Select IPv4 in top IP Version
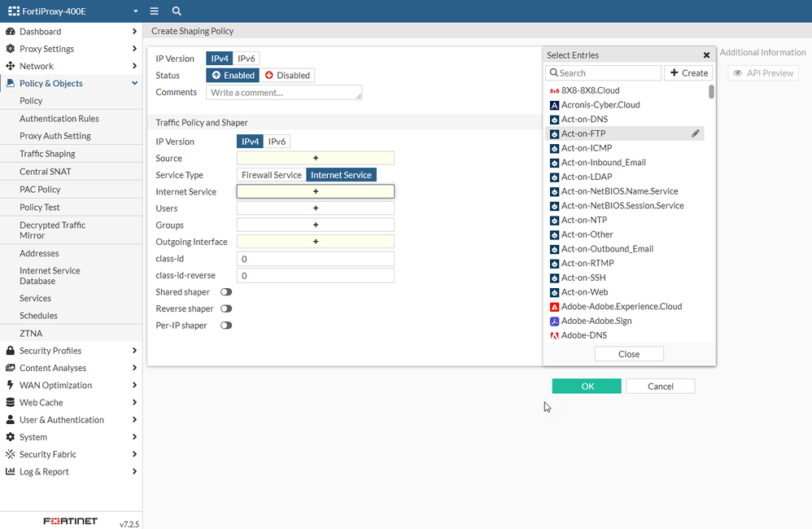Image resolution: width=812 pixels, height=529 pixels. (x=220, y=59)
